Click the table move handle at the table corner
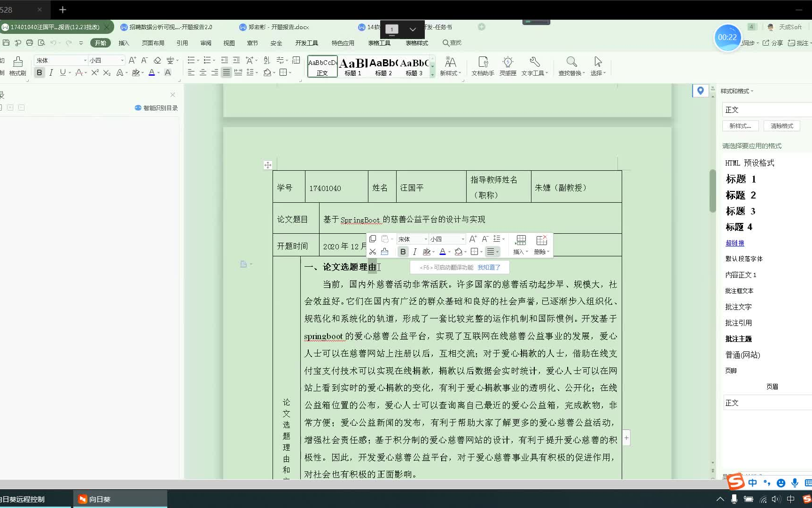The height and width of the screenshot is (508, 812). [x=267, y=165]
